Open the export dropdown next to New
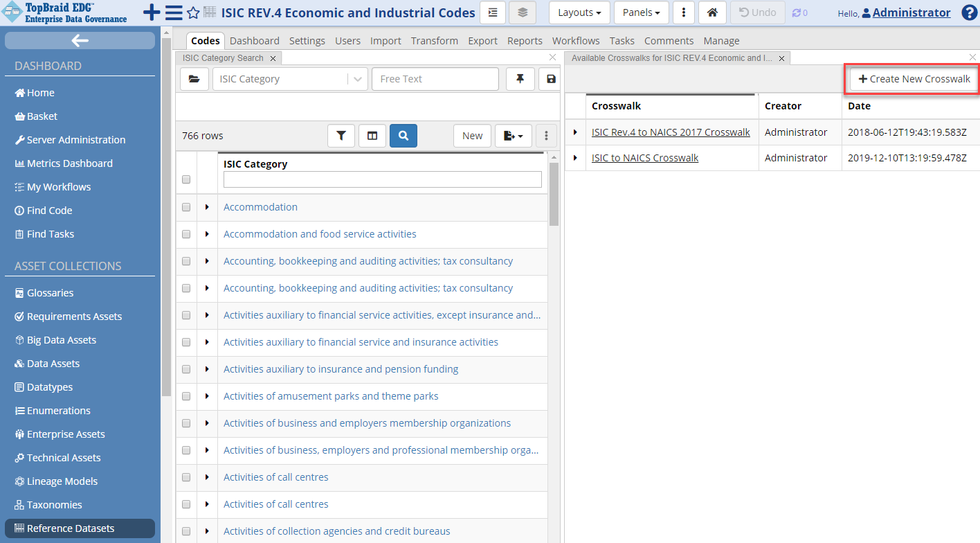 (514, 136)
